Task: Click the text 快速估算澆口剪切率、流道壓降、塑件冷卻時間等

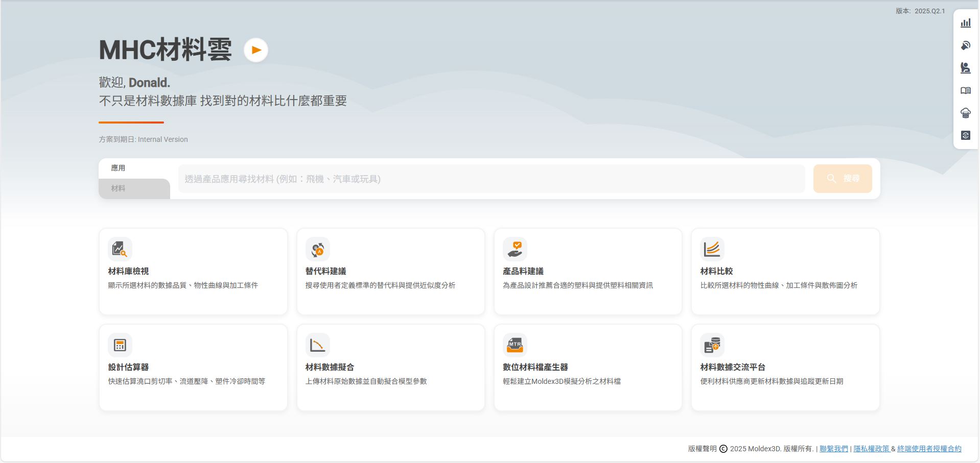Action: [186, 381]
